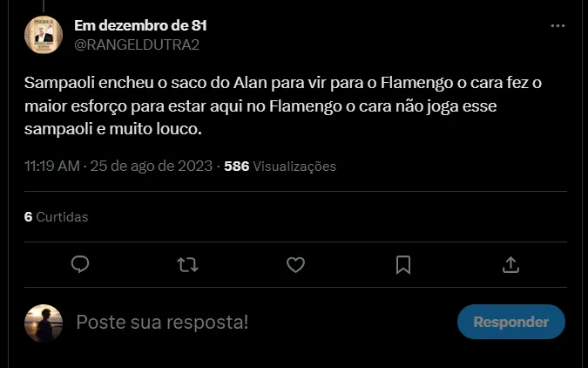Open the 'Em dezembro de 81' display name
The width and height of the screenshot is (588, 368).
tap(140, 25)
